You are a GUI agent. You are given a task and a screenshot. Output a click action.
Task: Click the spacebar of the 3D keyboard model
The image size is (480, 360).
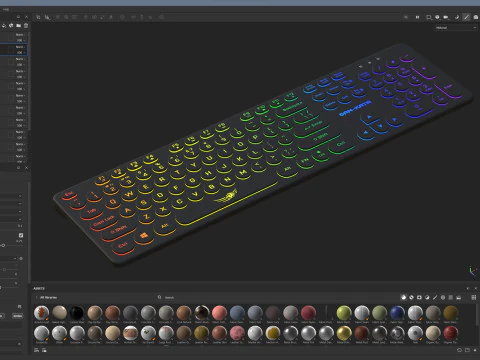coord(227,204)
